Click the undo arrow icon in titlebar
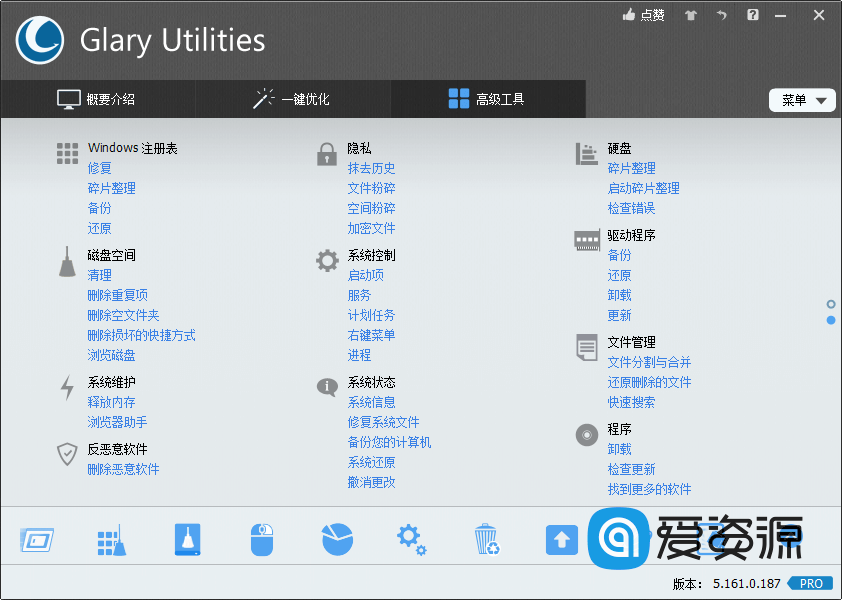The image size is (842, 600). 721,15
